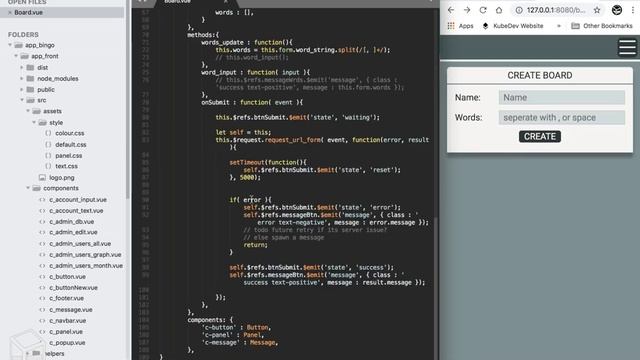The image size is (640, 360).
Task: Open text.css file
Action: (x=67, y=166)
